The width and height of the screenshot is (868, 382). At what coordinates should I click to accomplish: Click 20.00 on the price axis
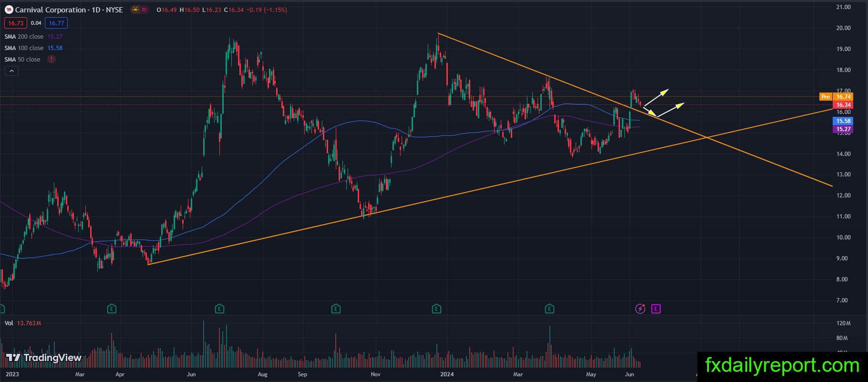[x=843, y=28]
